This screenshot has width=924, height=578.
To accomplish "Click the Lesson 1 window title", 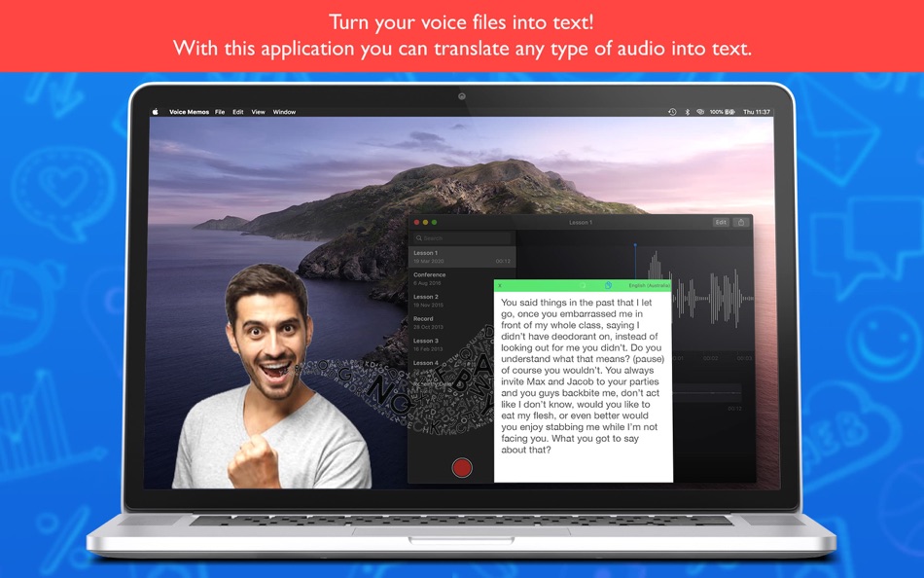I will coord(581,223).
